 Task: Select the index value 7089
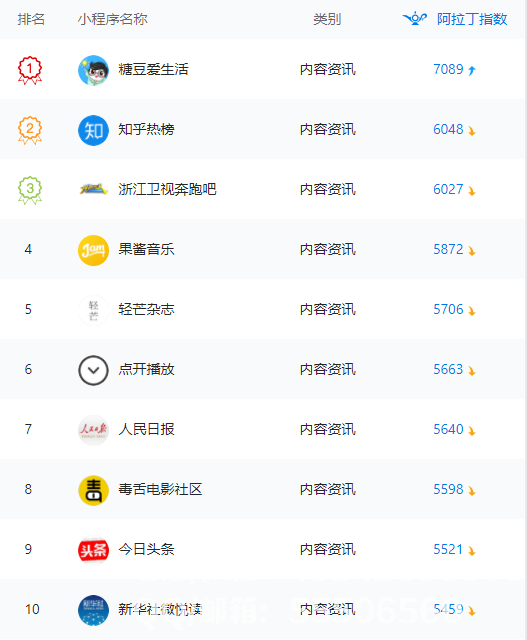pyautogui.click(x=448, y=69)
